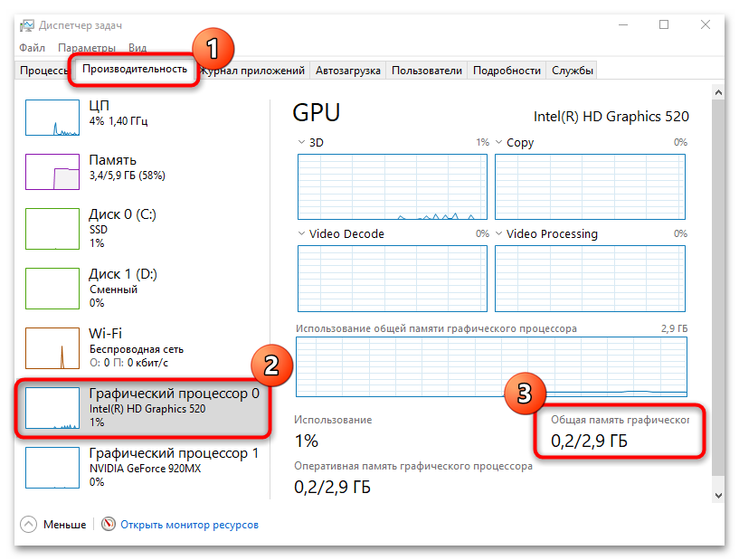The height and width of the screenshot is (560, 739).
Task: Click the Меньше collapse arrow icon
Action: pos(28,524)
